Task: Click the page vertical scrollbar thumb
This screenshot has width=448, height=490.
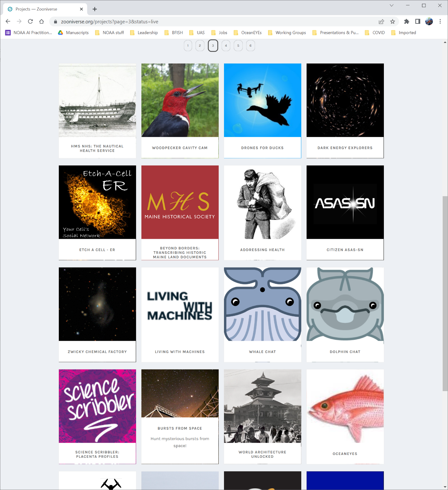Action: click(x=445, y=293)
